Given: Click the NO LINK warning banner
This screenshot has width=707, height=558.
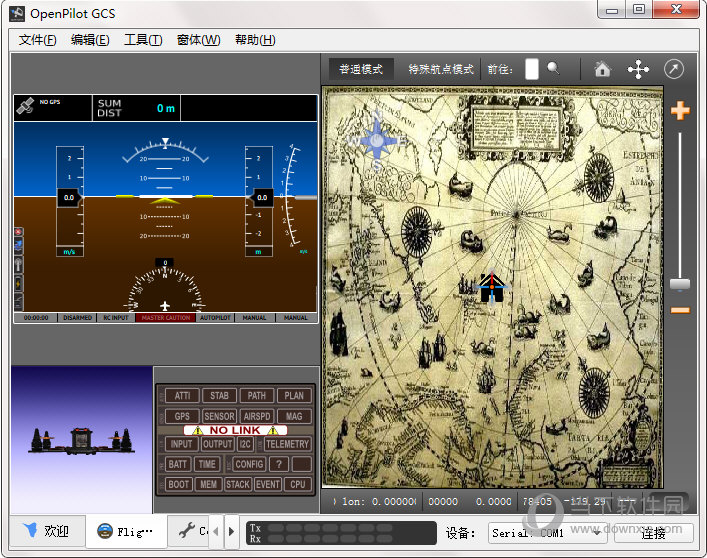Looking at the screenshot, I should 235,430.
